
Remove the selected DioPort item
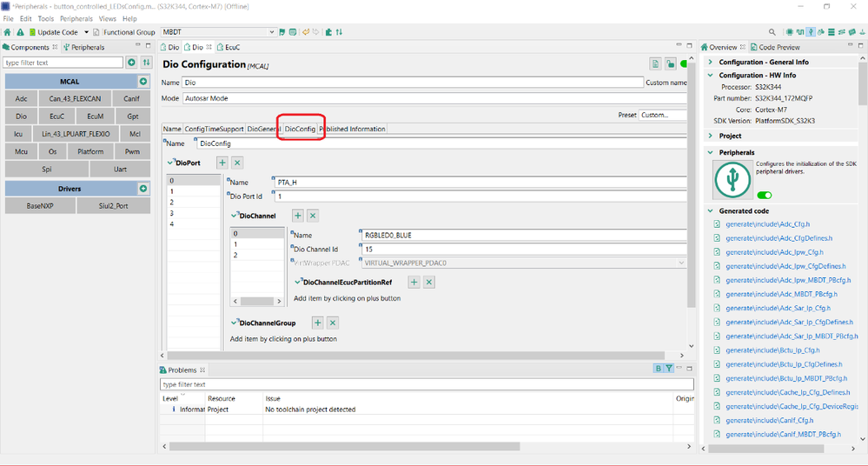point(237,163)
